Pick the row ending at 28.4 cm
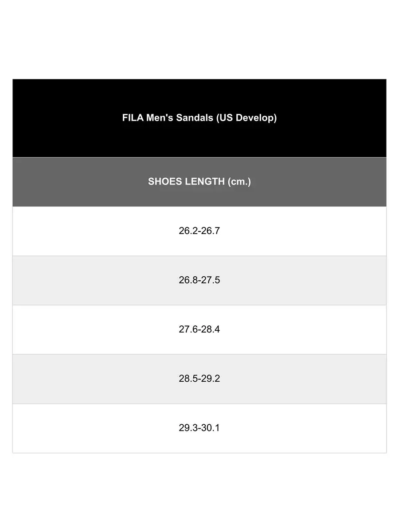 click(310, 329)
